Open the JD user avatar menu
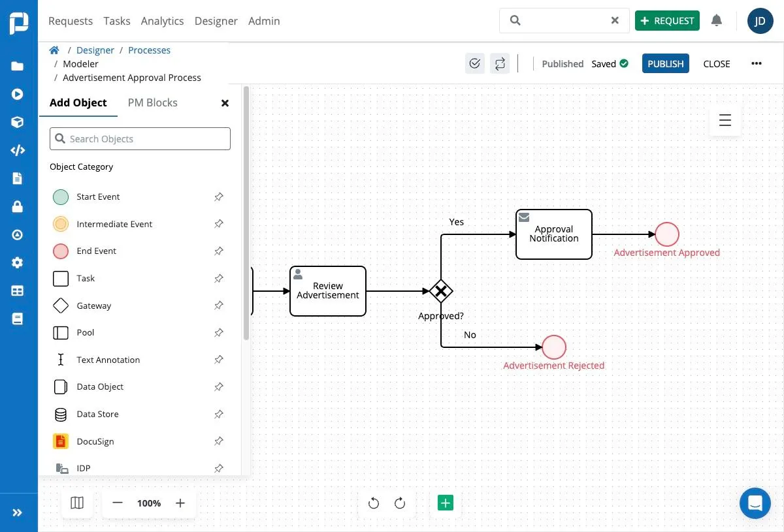The image size is (784, 532). coord(760,21)
